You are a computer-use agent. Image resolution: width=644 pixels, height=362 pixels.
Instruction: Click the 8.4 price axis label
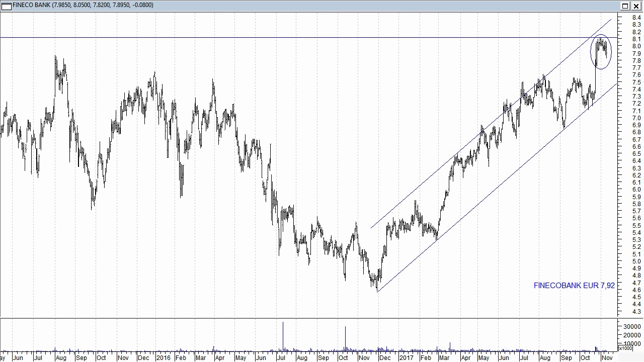click(636, 18)
